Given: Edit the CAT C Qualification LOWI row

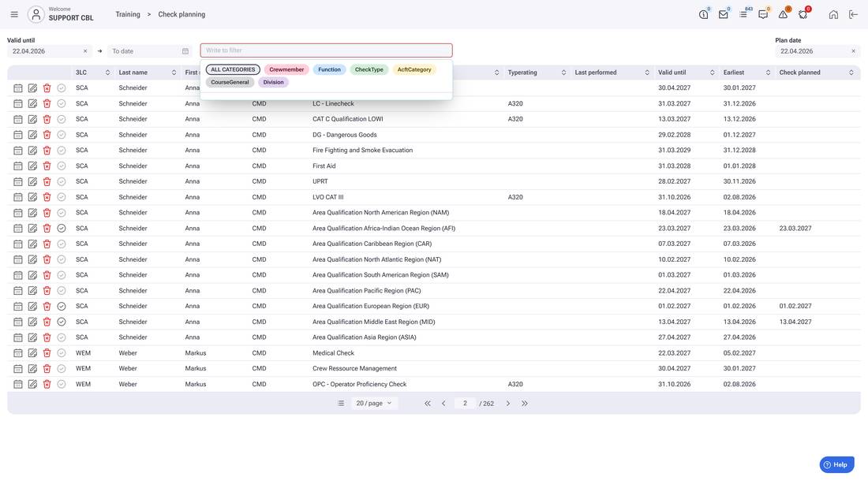Looking at the screenshot, I should (32, 119).
